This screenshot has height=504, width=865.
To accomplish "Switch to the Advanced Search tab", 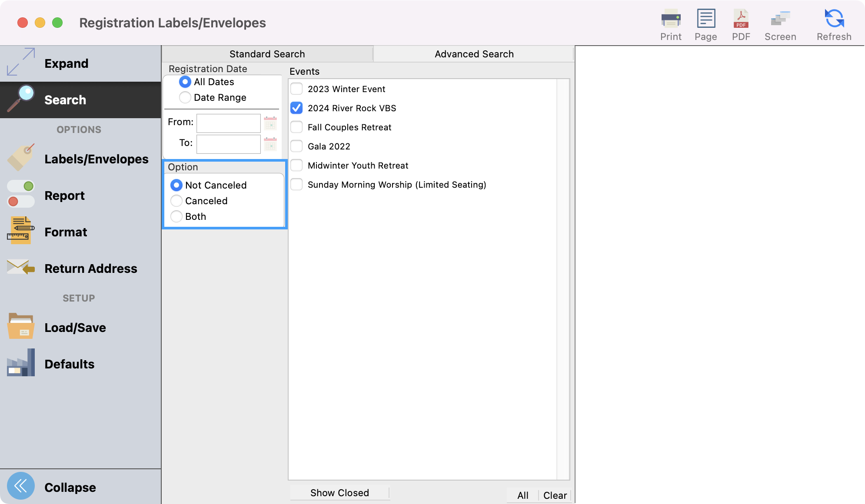I will [x=474, y=54].
